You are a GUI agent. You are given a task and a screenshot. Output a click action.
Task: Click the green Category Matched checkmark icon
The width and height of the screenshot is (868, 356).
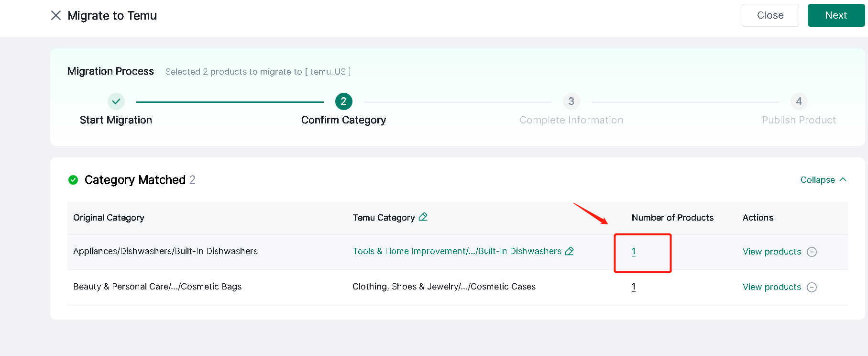pyautogui.click(x=73, y=180)
